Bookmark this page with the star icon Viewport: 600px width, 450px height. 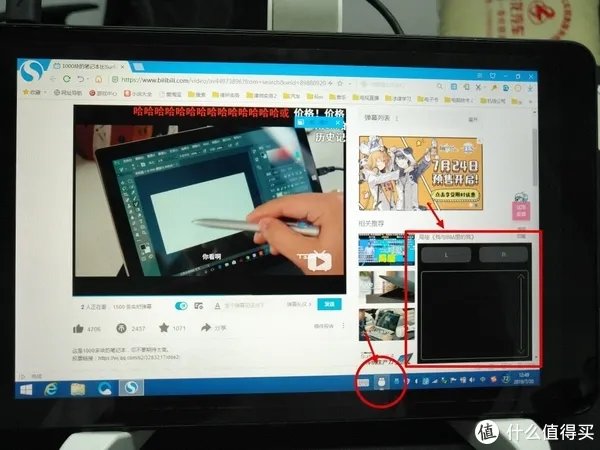(x=339, y=83)
